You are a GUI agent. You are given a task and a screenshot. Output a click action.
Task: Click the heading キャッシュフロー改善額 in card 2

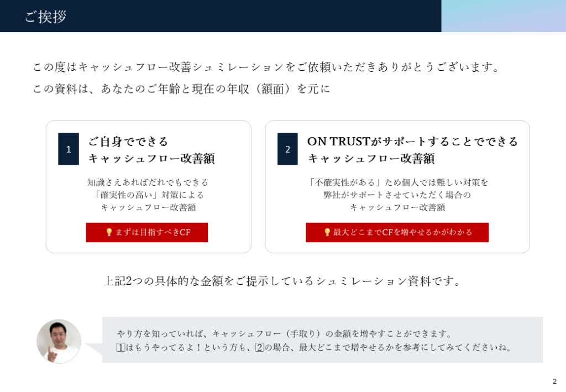tap(371, 159)
